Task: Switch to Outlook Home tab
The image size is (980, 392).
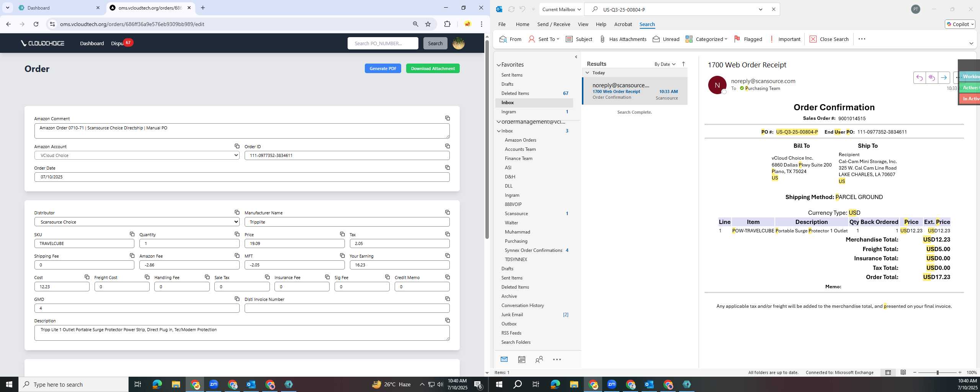Action: 523,24
